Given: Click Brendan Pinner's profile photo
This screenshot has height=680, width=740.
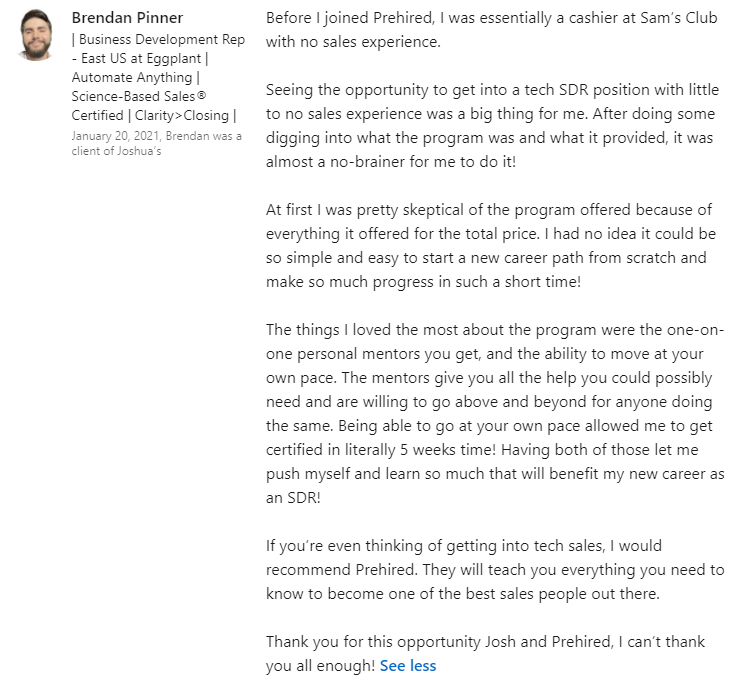Looking at the screenshot, I should [36, 35].
